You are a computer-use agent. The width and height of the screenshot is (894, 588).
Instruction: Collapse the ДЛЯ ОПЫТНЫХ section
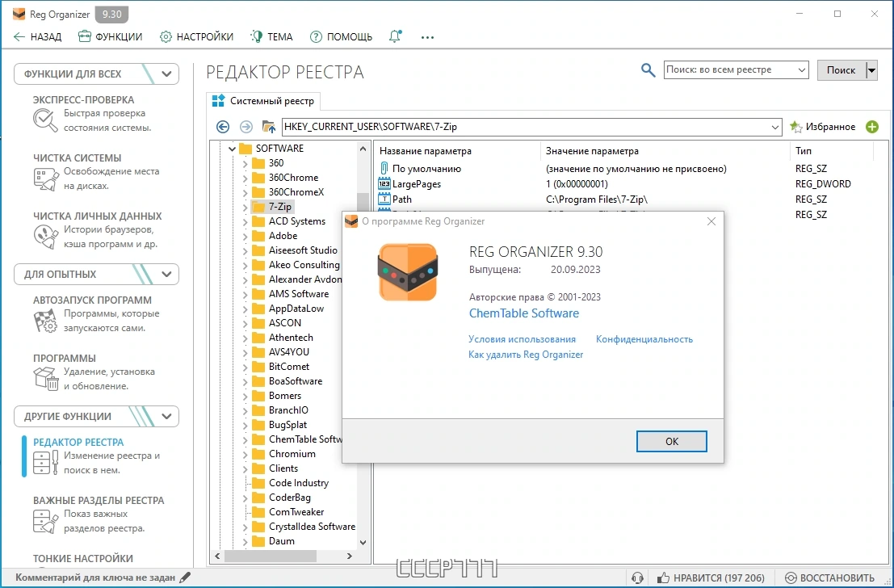point(166,275)
